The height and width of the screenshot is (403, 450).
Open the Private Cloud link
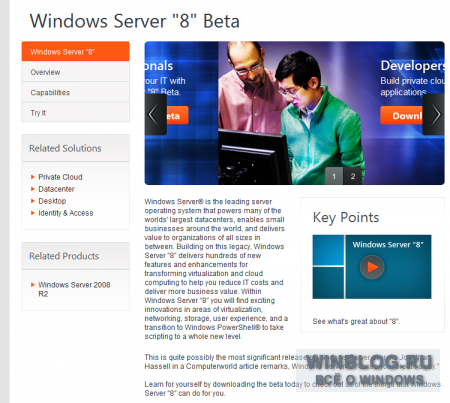coord(60,177)
